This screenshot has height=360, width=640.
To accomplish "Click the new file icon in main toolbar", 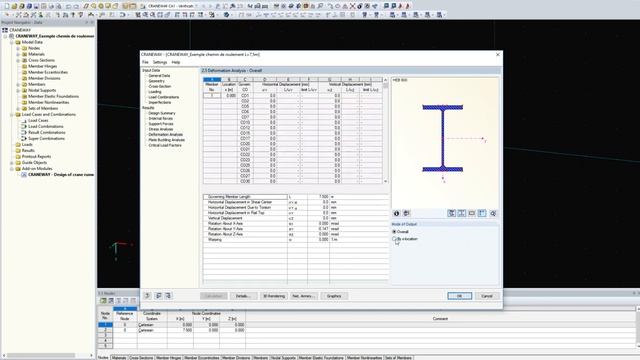I will [x=7, y=6].
